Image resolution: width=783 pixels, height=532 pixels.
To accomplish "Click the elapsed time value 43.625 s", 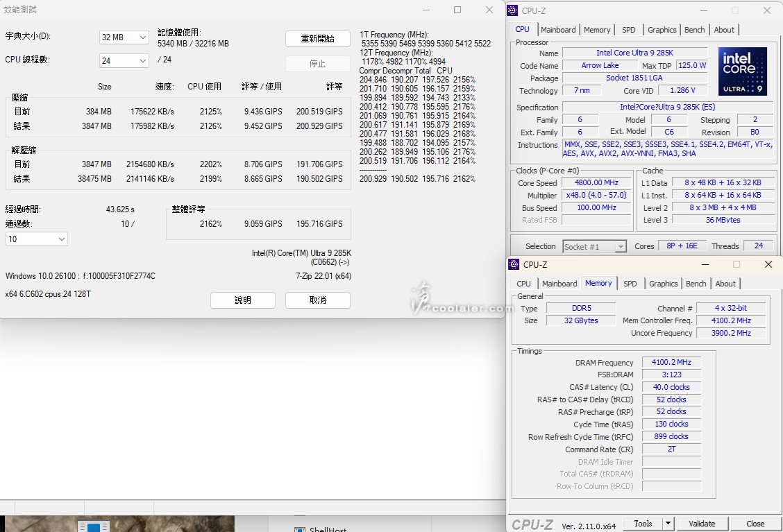I will [x=120, y=209].
